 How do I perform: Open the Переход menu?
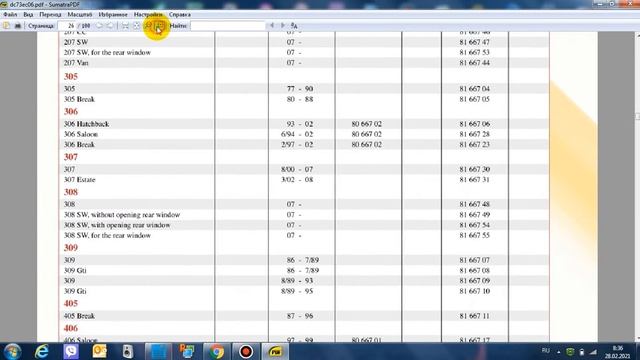pyautogui.click(x=50, y=14)
